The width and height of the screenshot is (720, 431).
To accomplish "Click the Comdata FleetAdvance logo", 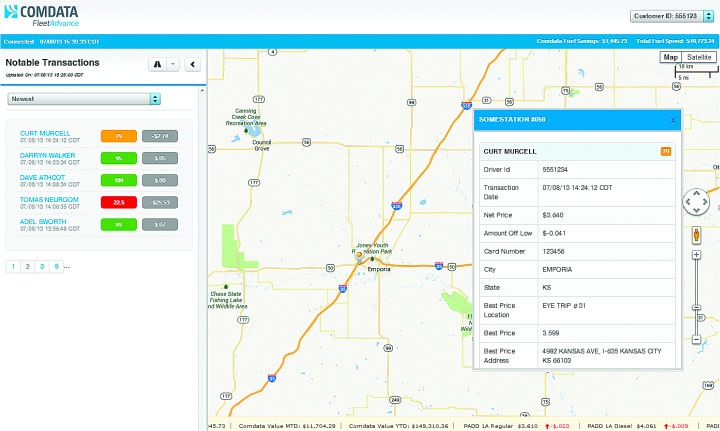I will coord(41,16).
